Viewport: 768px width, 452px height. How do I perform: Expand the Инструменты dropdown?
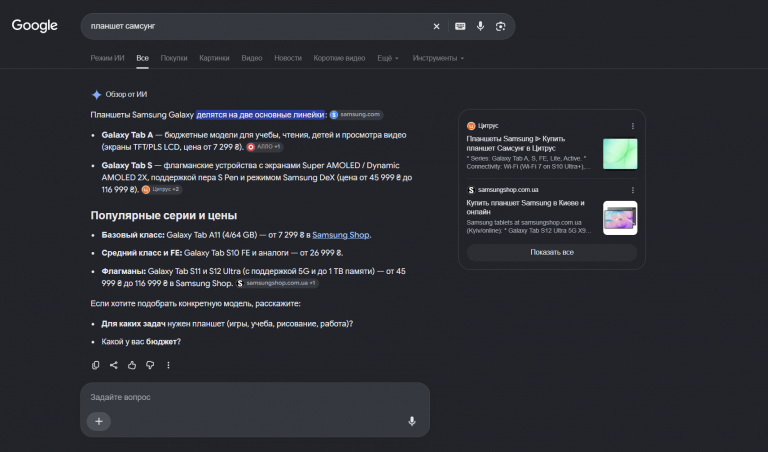(438, 58)
